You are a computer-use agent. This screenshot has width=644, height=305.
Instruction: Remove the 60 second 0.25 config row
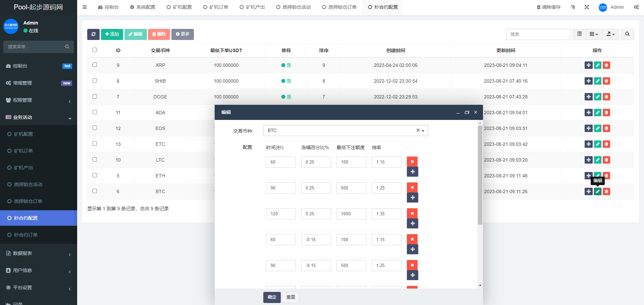(x=412, y=162)
